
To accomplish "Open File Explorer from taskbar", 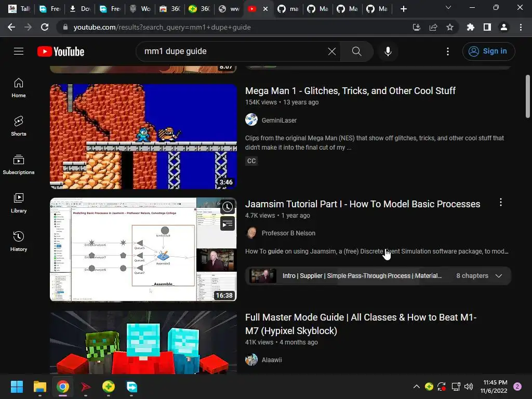I will pyautogui.click(x=39, y=387).
